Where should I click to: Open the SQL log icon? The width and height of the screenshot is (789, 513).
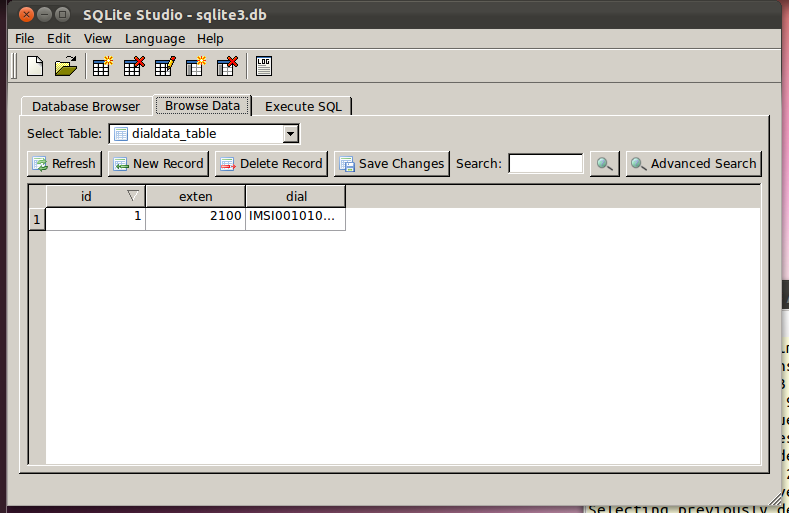(x=264, y=67)
